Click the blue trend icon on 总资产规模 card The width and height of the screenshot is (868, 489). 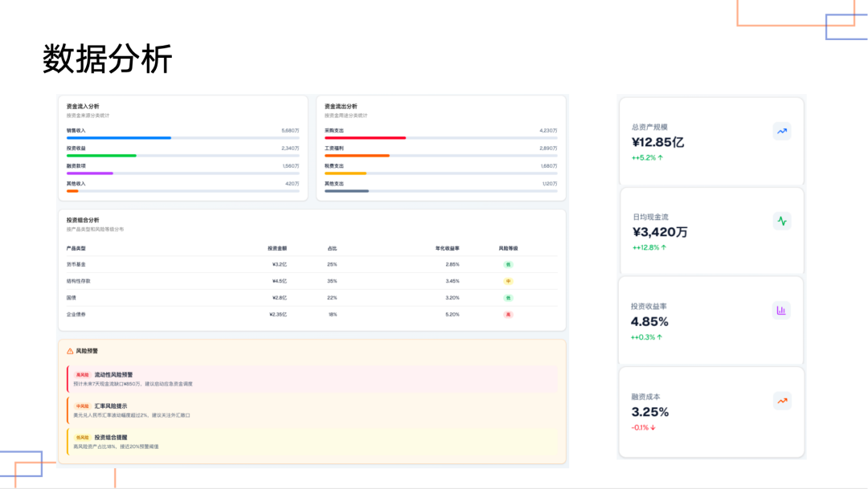click(781, 131)
